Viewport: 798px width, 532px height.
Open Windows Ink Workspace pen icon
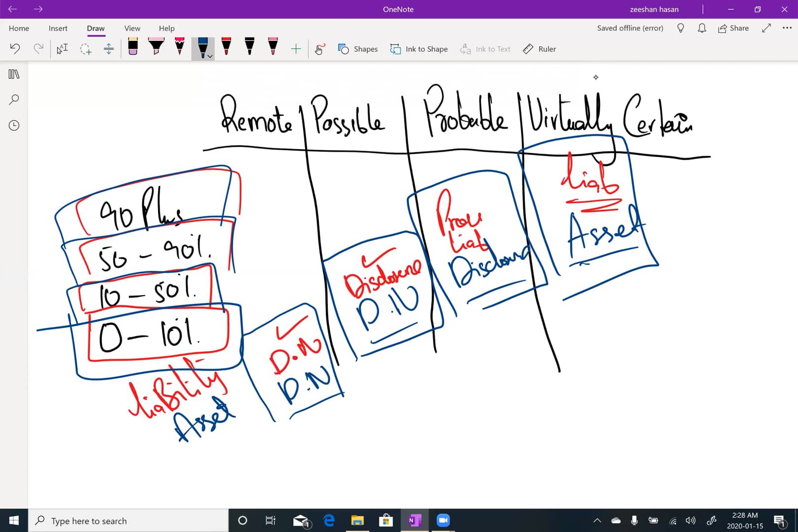(x=711, y=521)
